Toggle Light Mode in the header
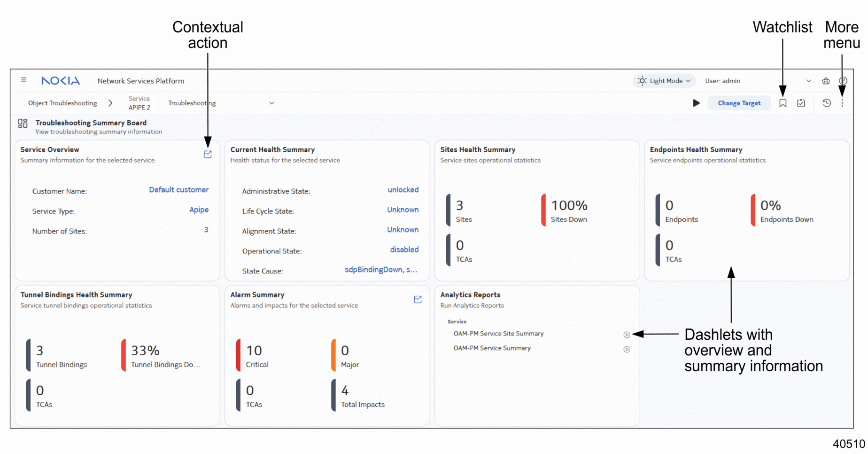This screenshot has width=868, height=454. (x=663, y=80)
